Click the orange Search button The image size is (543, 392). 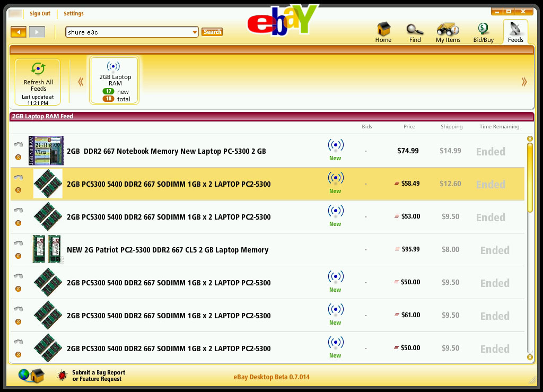click(212, 32)
